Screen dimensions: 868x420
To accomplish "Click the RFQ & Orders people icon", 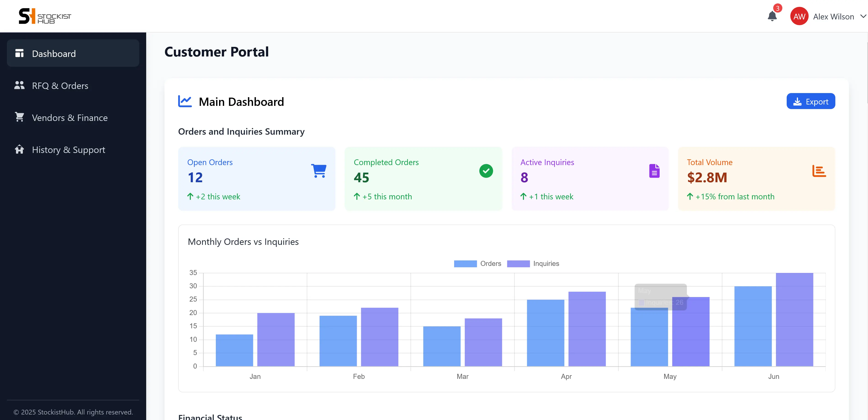I will pyautogui.click(x=19, y=85).
